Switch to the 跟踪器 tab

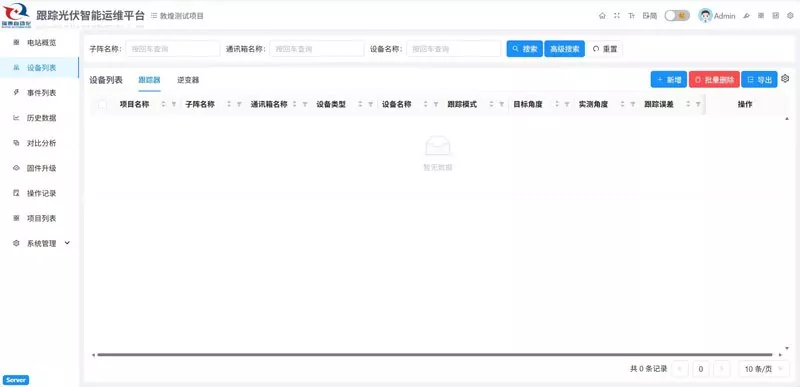(149, 80)
